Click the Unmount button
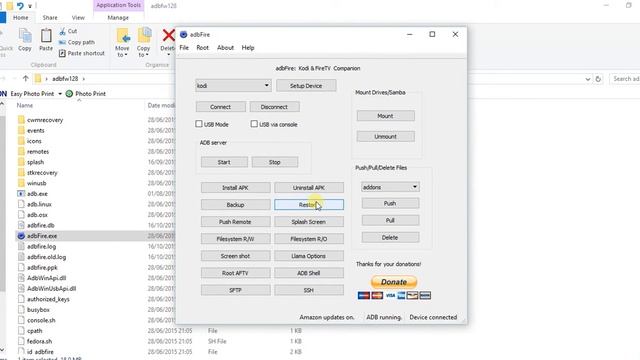The image size is (640, 360). pyautogui.click(x=386, y=136)
